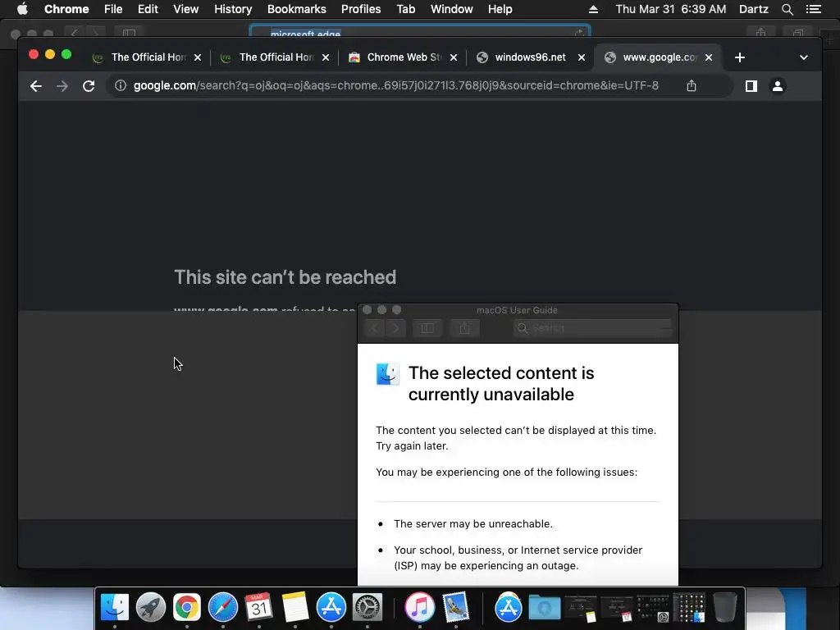Click forward arrow in macOS User Guide
Viewport: 840px width, 630px height.
(395, 328)
